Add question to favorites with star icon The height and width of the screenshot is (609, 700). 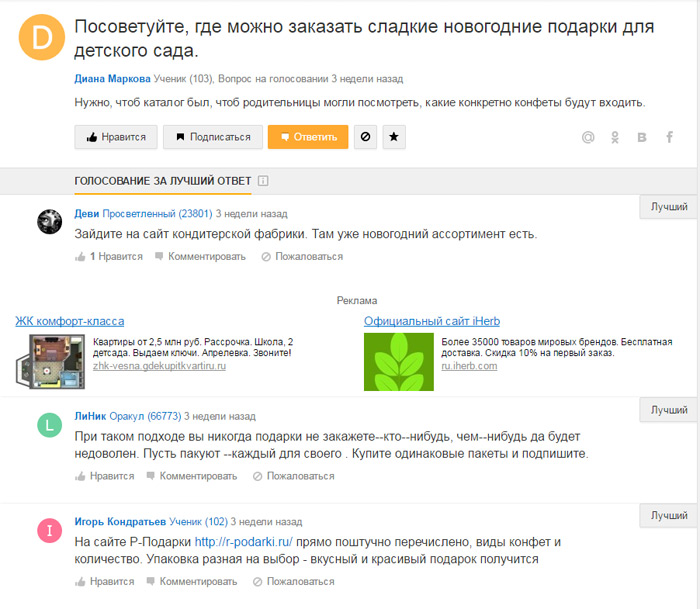pyautogui.click(x=394, y=137)
